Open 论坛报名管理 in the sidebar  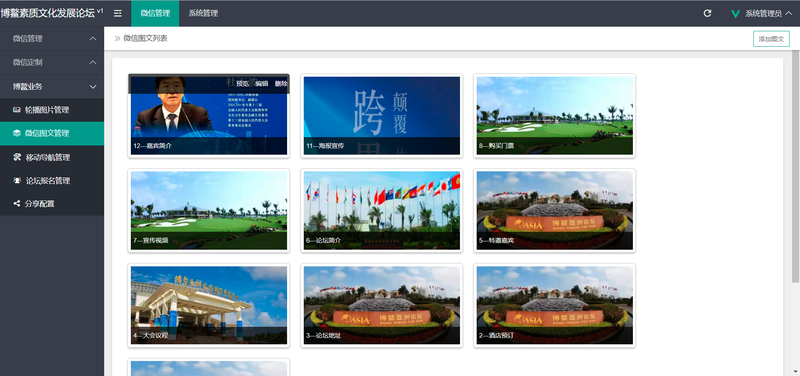click(52, 181)
